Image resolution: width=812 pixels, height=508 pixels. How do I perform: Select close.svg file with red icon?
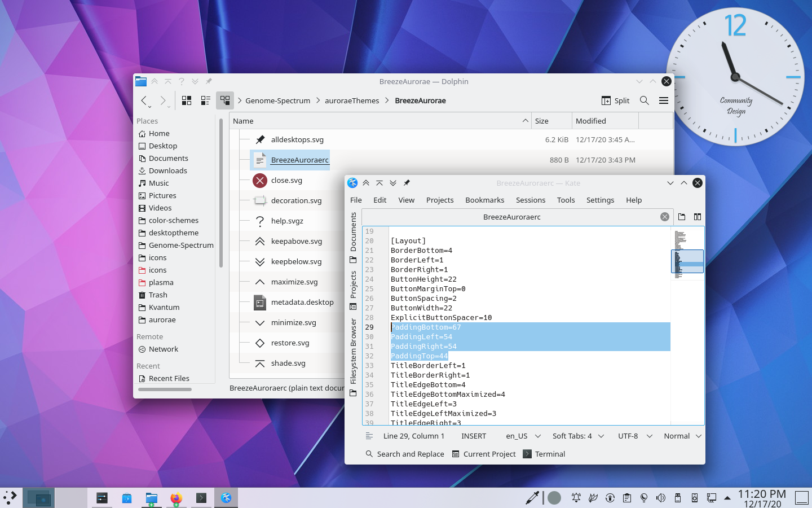coord(286,180)
